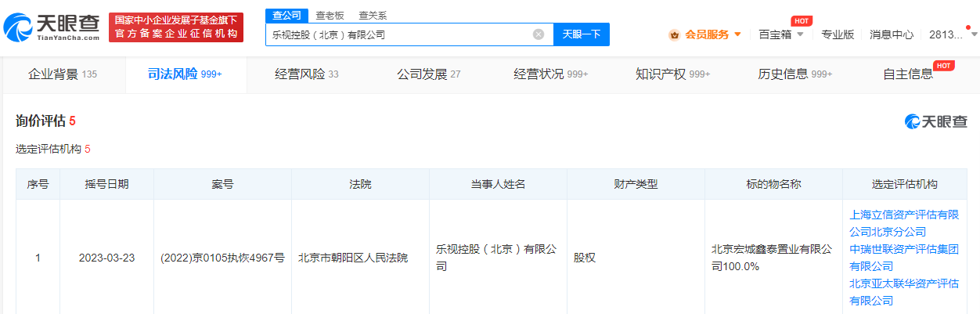
Task: Click the 法院 column header
Action: click(360, 184)
